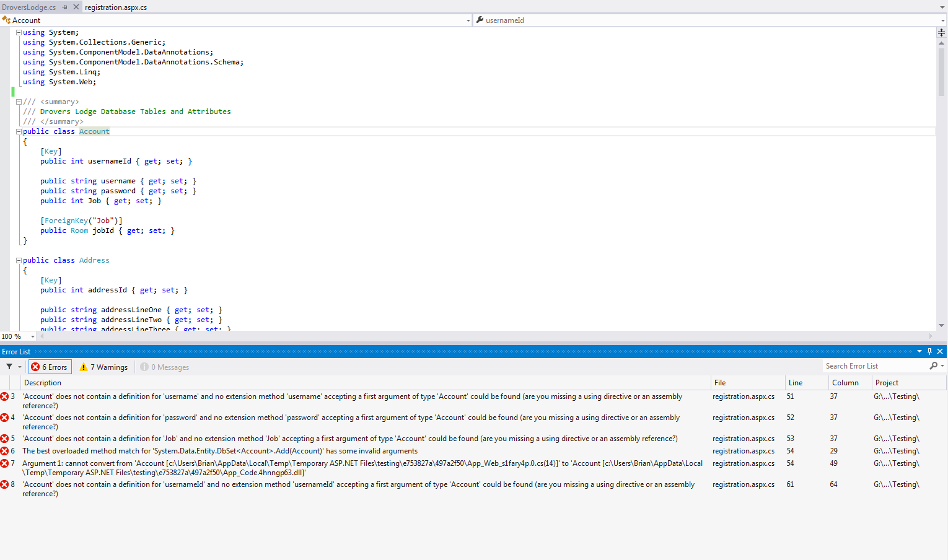Select the Argument 1 cannot convert error
The image size is (948, 560).
362,468
